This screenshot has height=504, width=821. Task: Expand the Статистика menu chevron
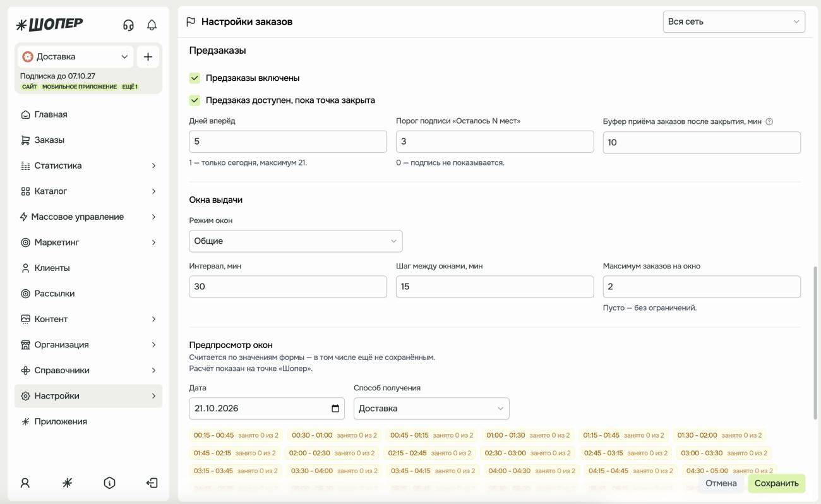153,166
